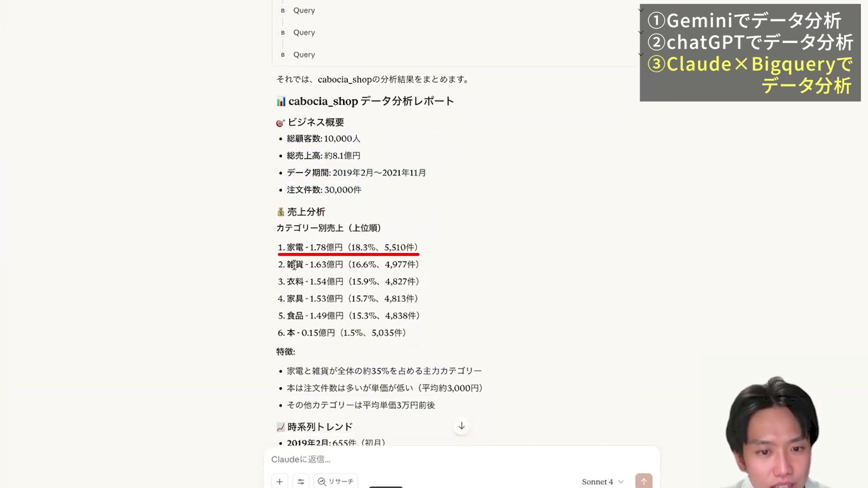Screen dimensions: 868x488
Task: Expand the first Query tool call row
Action: (x=457, y=10)
